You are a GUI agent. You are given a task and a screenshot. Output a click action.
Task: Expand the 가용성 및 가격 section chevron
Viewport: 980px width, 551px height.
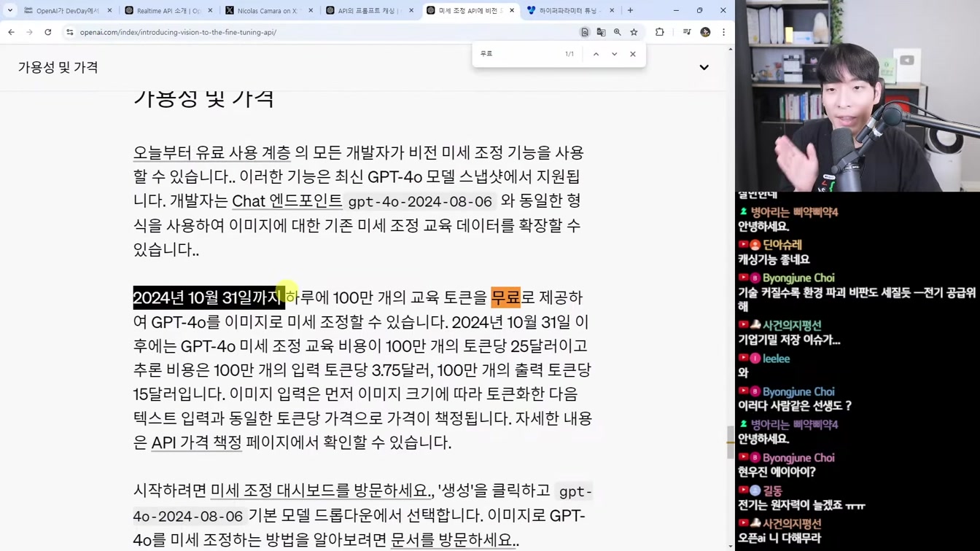coord(704,68)
